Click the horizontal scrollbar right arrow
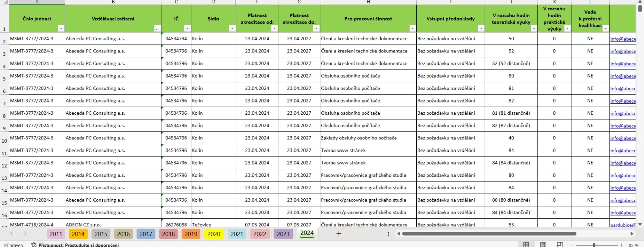Screen dimensions: 644x247 coord(632,234)
